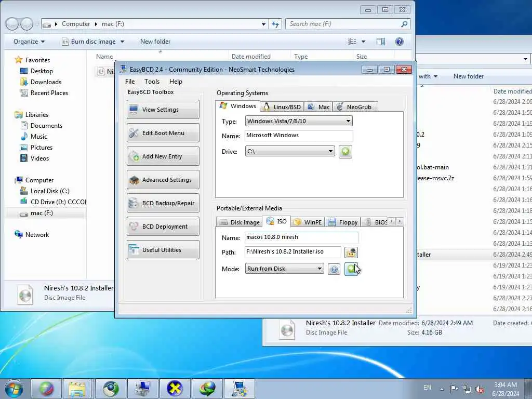
Task: Open the EasyBCD File menu
Action: (x=129, y=82)
